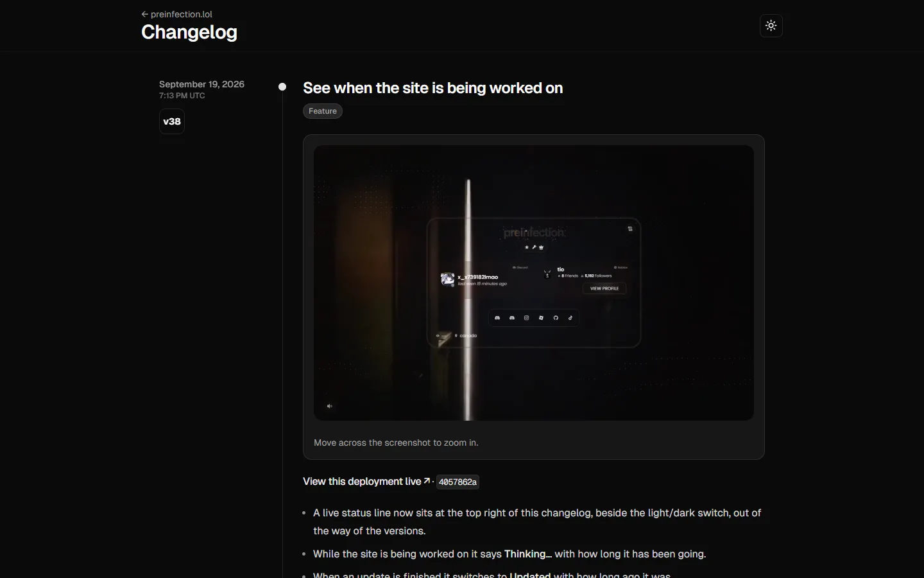Click the GitHub icon in the preview

click(x=556, y=318)
